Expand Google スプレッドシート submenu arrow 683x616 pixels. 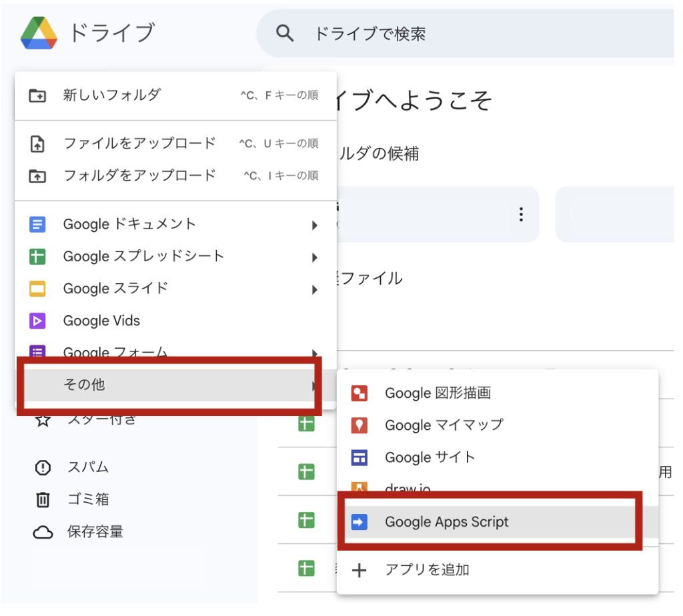pos(315,257)
